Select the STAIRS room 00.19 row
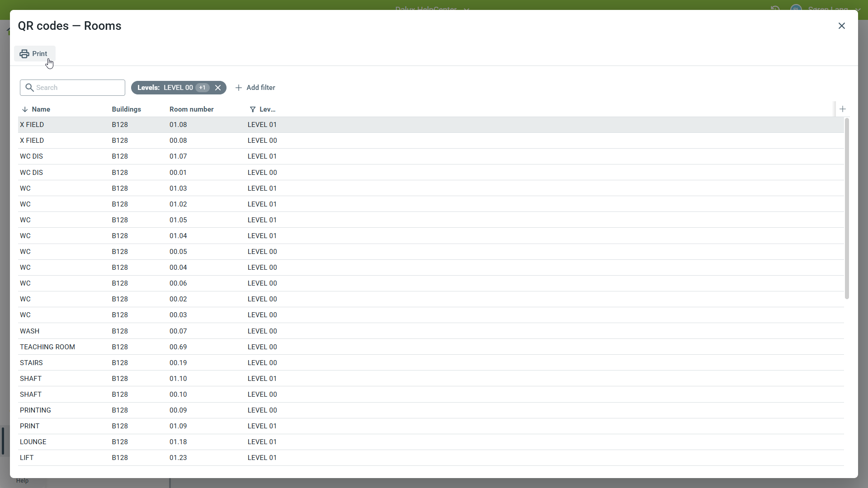Viewport: 868px width, 488px height. (31, 363)
